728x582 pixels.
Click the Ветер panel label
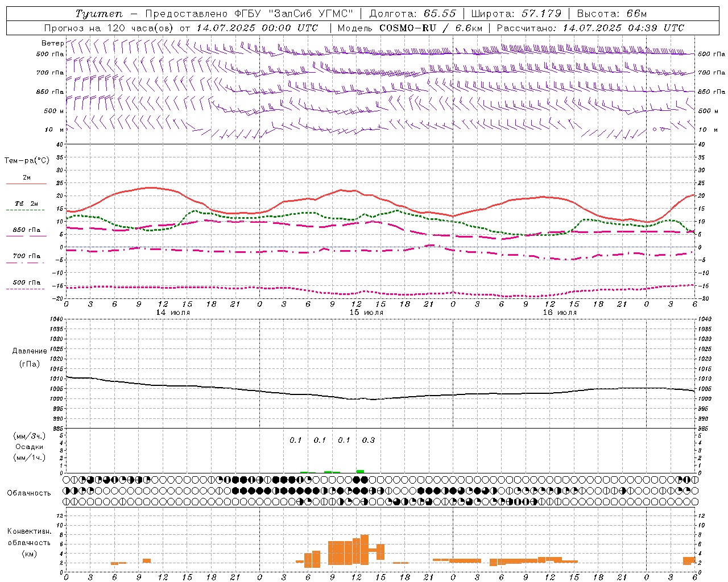click(52, 43)
